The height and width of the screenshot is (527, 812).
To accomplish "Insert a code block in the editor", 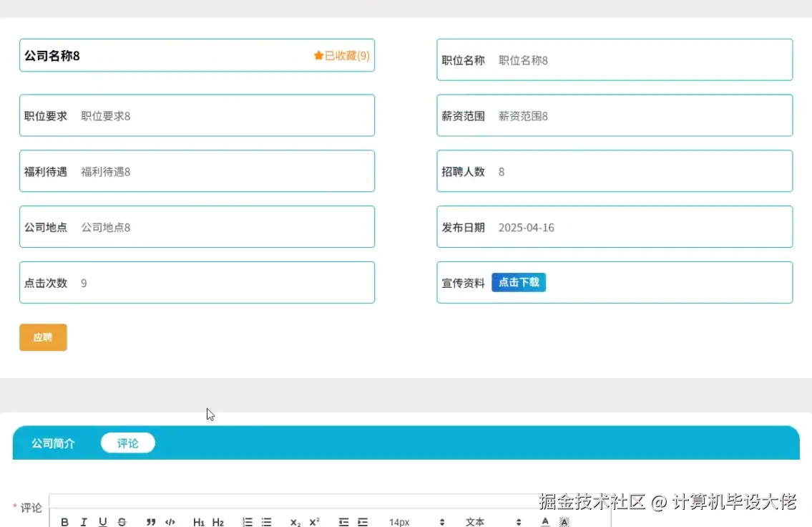I will pyautogui.click(x=170, y=521).
